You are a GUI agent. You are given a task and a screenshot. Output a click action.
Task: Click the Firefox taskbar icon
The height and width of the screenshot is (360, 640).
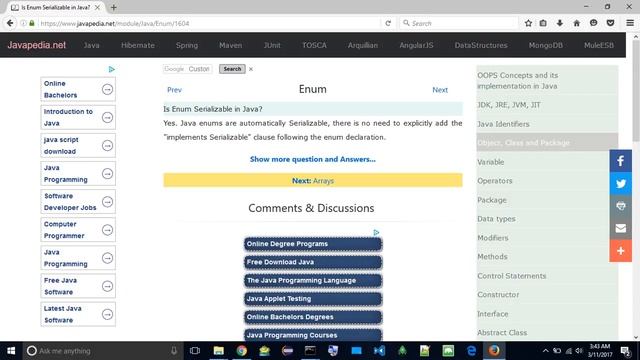(x=494, y=351)
